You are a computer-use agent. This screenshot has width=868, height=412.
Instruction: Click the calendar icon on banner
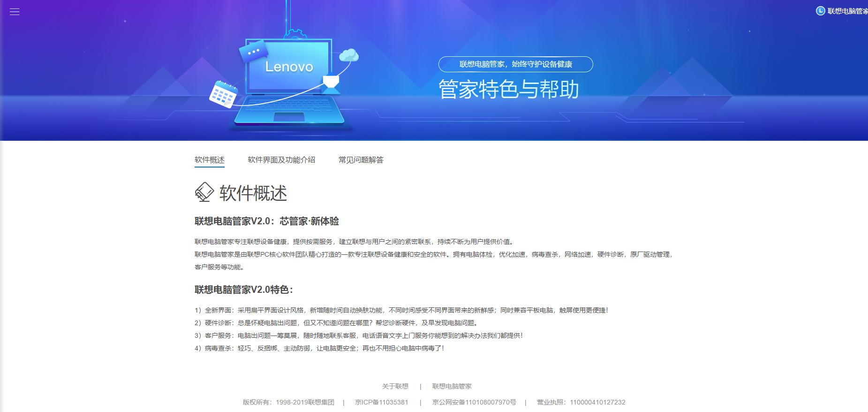click(x=223, y=94)
